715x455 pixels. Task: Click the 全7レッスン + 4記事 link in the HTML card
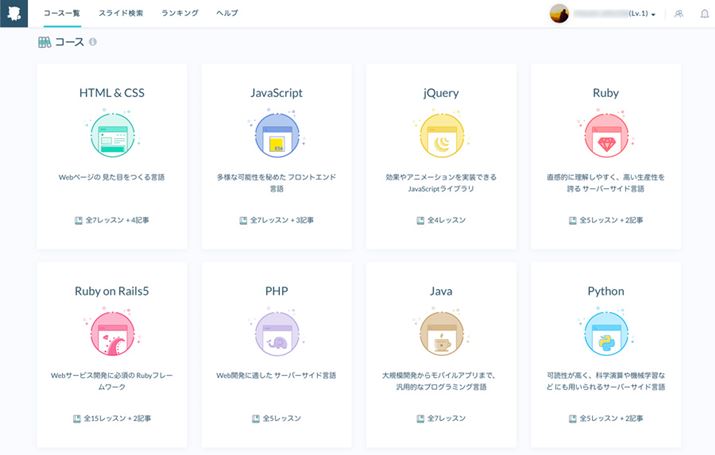tap(112, 219)
